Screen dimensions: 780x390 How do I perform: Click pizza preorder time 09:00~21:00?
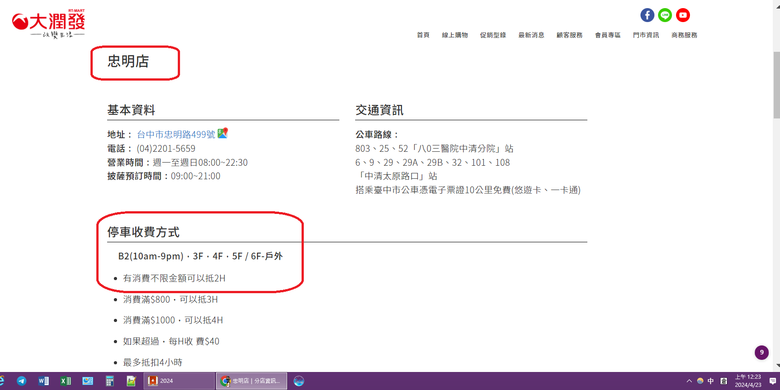point(195,176)
